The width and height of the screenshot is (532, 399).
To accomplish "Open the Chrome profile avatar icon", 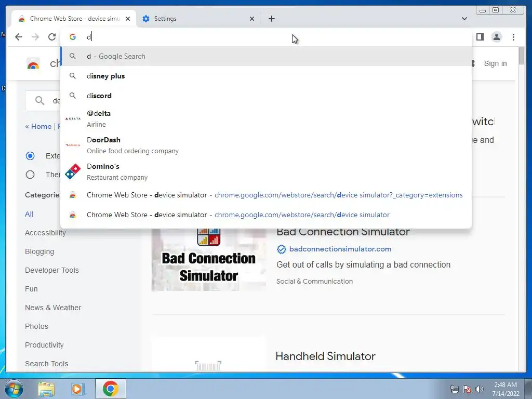I will (x=496, y=37).
